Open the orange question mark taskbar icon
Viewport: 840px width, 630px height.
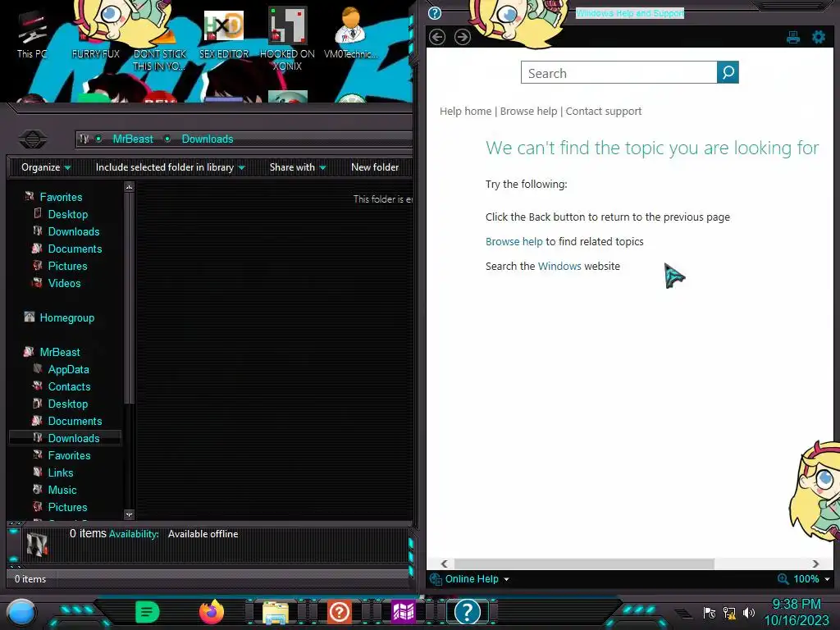coord(339,612)
